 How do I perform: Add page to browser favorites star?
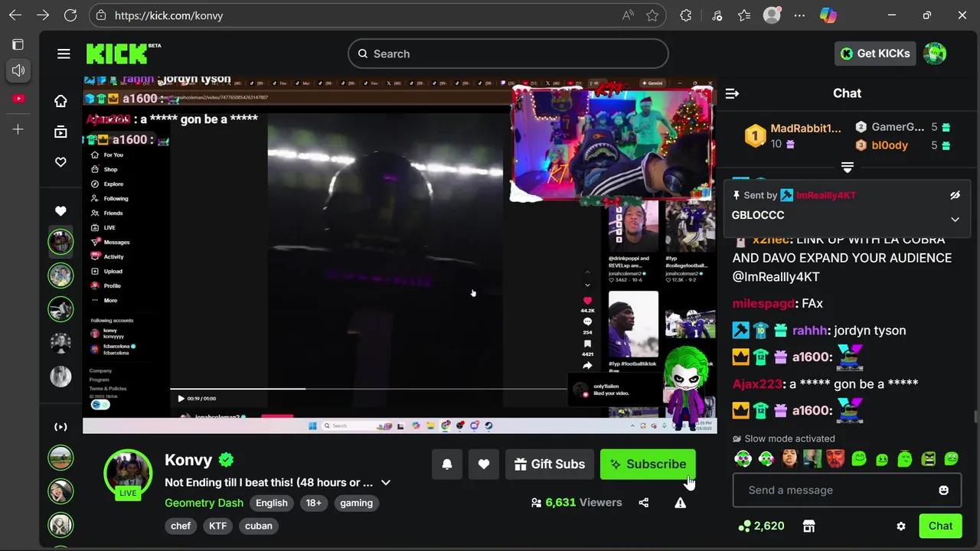click(652, 15)
